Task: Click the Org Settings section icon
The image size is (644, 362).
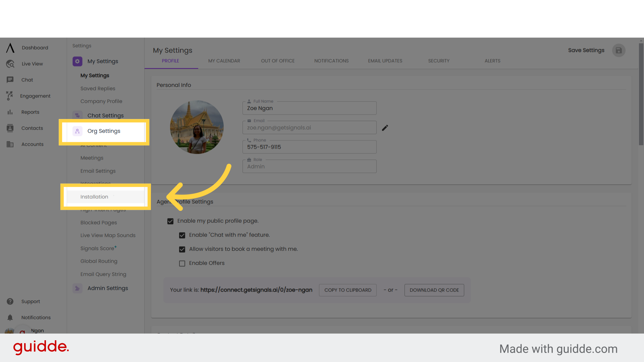Action: point(77,131)
